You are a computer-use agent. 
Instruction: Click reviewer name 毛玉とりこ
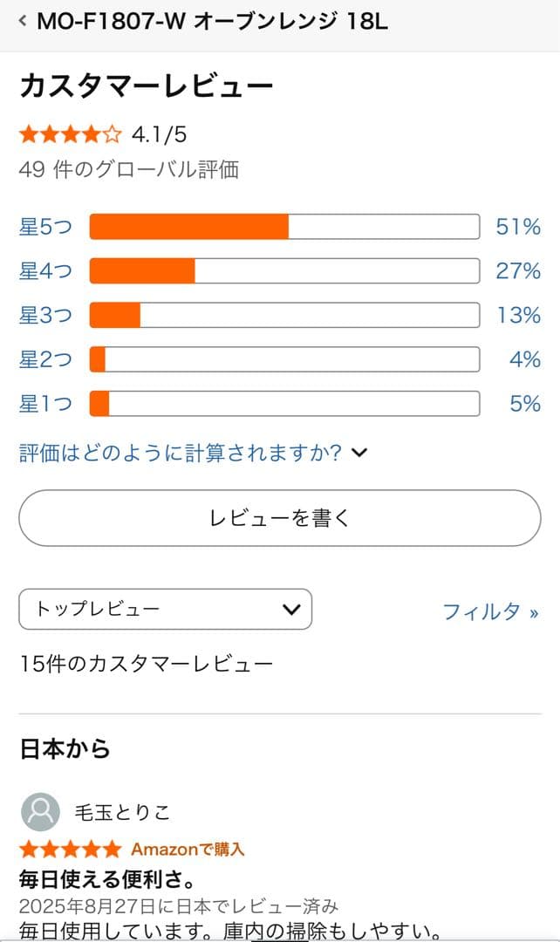coord(122,813)
